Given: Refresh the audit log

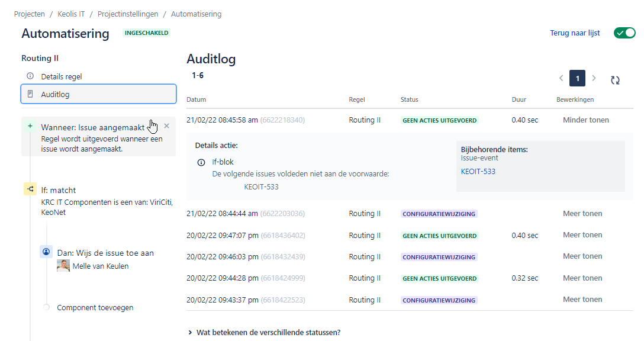Looking at the screenshot, I should pyautogui.click(x=615, y=80).
